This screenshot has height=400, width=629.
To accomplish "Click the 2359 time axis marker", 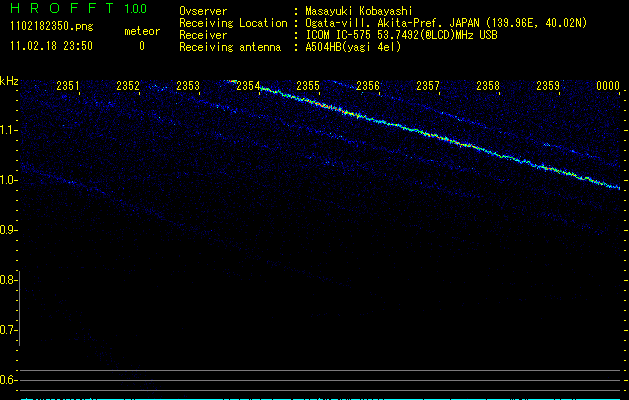I will point(548,86).
